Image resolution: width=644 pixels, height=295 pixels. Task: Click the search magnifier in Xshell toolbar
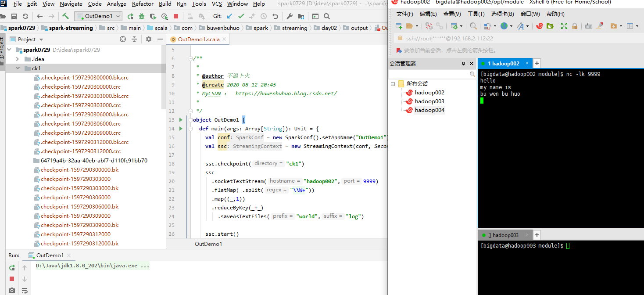point(473,26)
